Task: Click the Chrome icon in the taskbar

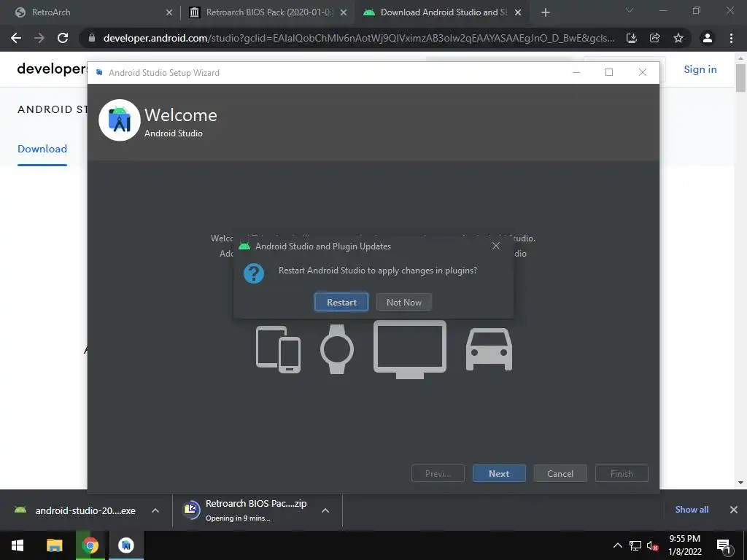Action: 90,545
